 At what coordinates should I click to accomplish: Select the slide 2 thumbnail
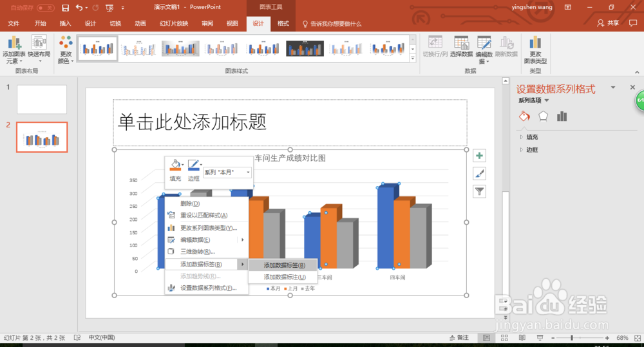[41, 137]
